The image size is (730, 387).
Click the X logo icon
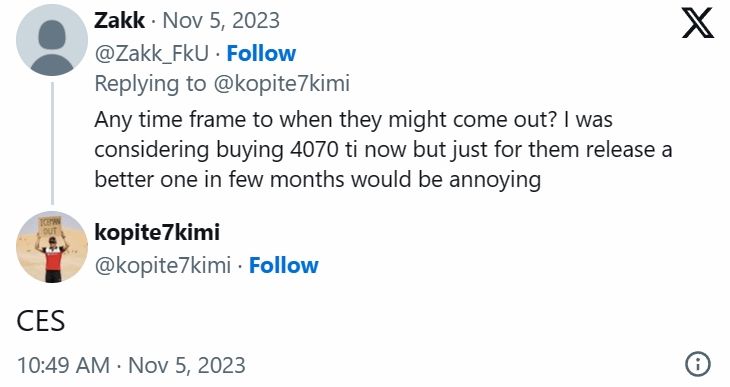(x=697, y=23)
